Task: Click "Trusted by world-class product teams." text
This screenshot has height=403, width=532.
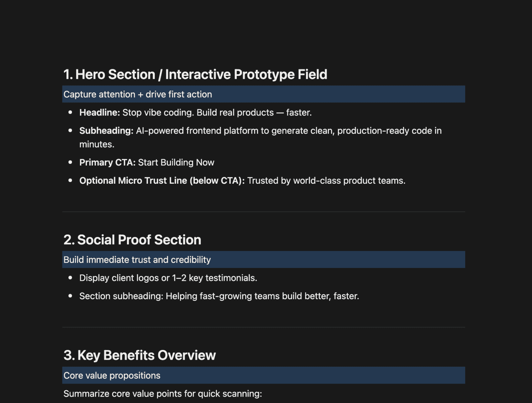Action: coord(326,181)
